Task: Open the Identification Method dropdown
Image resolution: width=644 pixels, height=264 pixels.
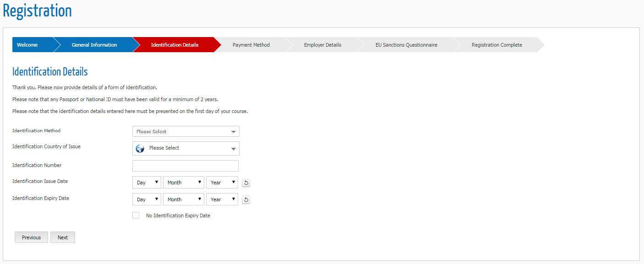Action: click(186, 132)
